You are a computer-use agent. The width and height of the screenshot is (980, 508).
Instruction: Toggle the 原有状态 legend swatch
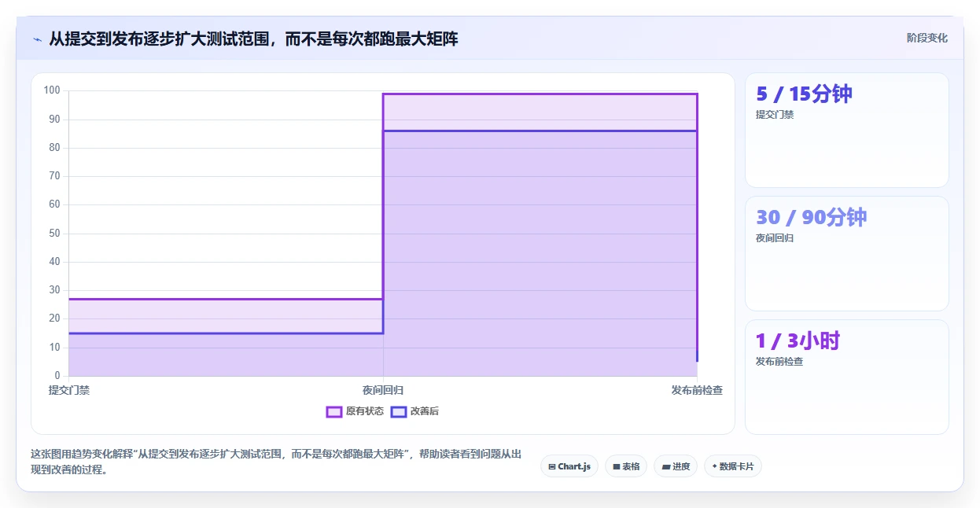pos(333,411)
